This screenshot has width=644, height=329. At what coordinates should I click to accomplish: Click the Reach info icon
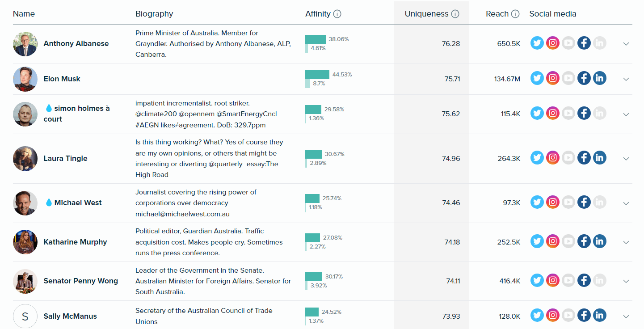[x=515, y=14]
